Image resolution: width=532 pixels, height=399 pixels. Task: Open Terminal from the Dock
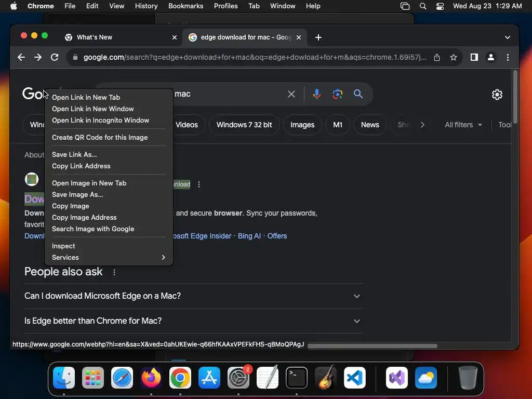pyautogui.click(x=297, y=378)
